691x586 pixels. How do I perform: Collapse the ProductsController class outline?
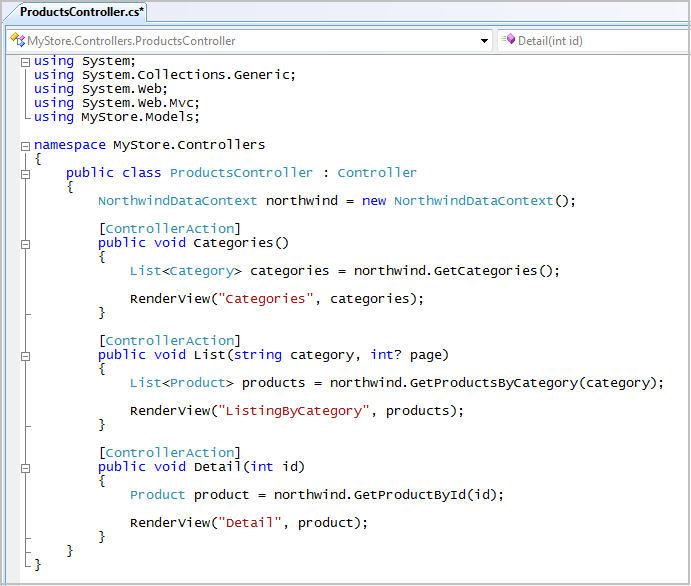coord(26,174)
